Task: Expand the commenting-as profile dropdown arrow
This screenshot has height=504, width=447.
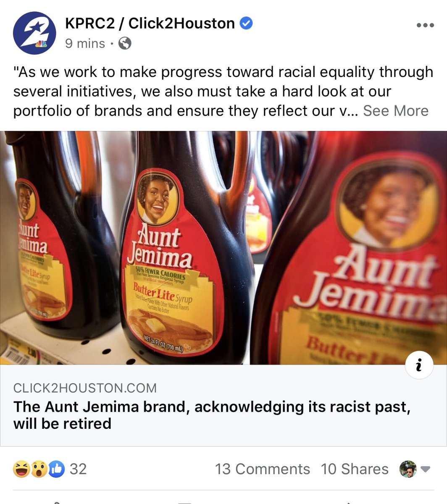Action: click(426, 469)
